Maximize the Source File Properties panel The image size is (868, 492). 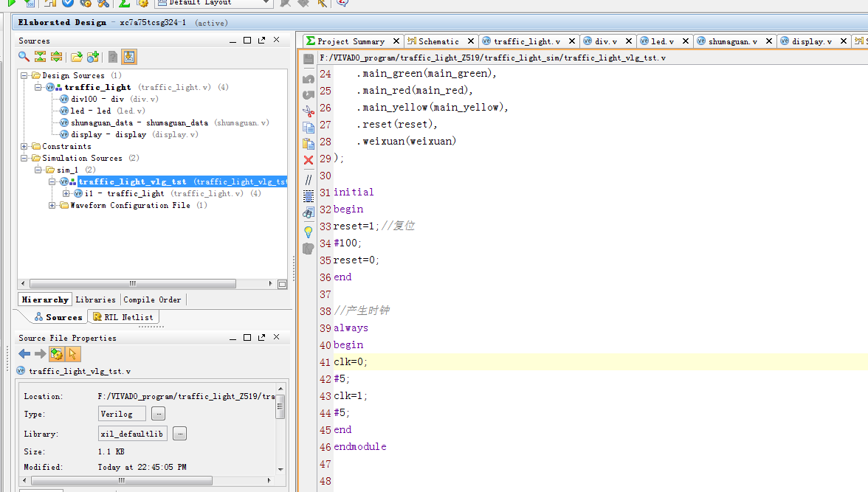point(247,338)
